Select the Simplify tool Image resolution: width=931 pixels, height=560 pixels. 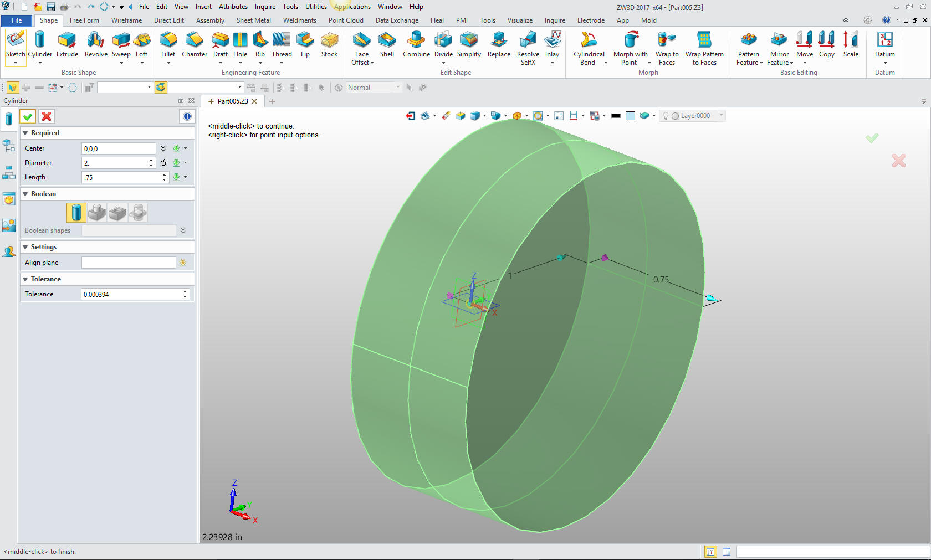point(469,44)
